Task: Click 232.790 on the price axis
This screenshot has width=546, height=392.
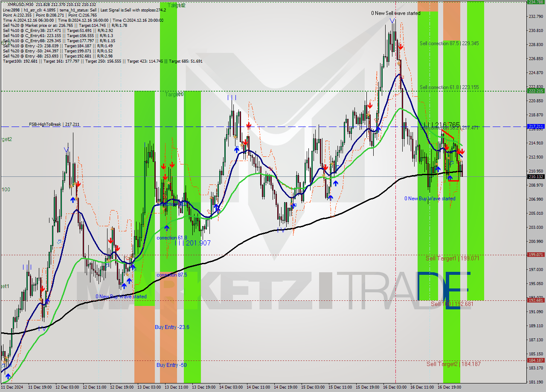Action: (536, 16)
